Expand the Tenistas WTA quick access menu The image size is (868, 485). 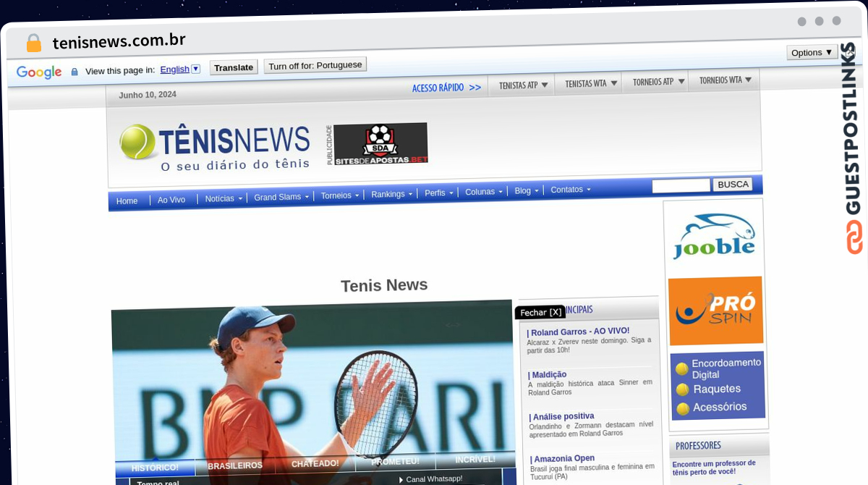[591, 83]
